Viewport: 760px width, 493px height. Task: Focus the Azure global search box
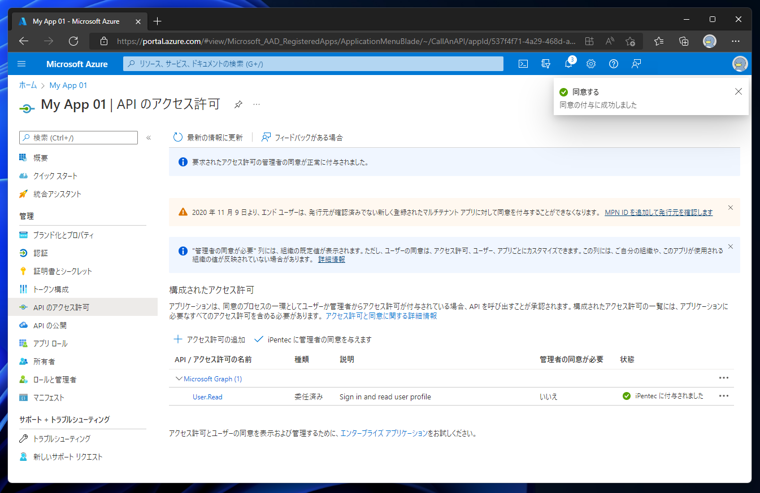coord(314,64)
